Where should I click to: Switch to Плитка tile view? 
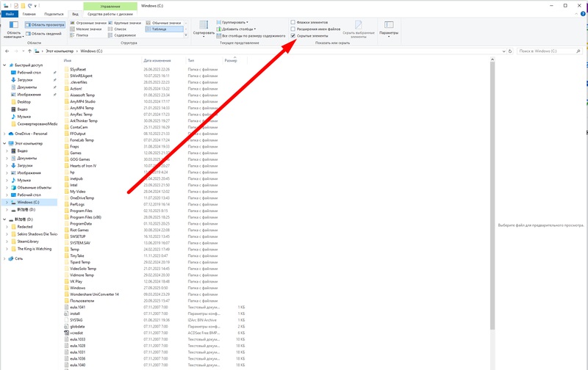[82, 35]
